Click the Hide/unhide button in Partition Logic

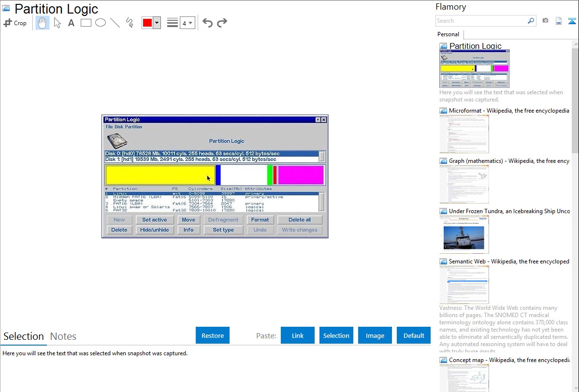(154, 230)
